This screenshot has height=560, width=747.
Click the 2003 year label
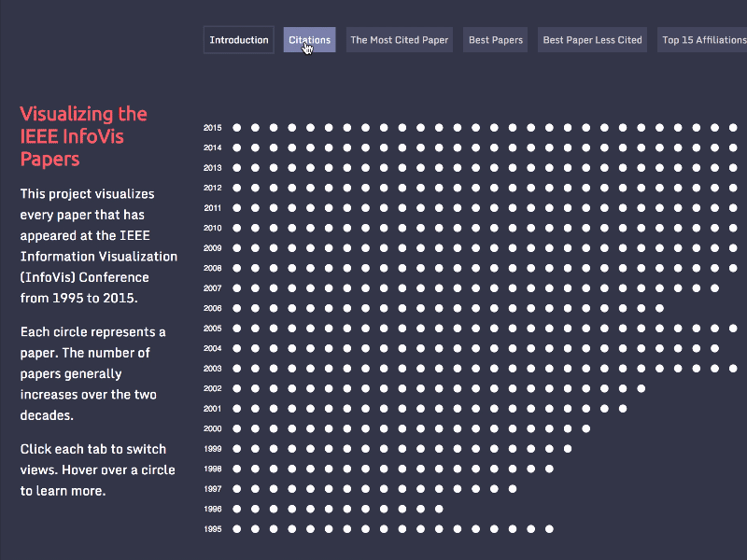point(212,368)
